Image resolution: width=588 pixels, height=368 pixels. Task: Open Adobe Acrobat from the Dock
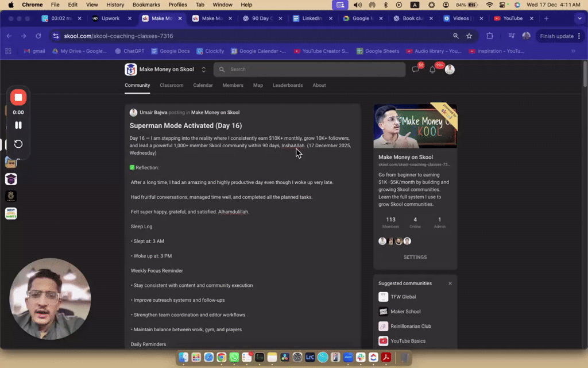pyautogui.click(x=386, y=358)
